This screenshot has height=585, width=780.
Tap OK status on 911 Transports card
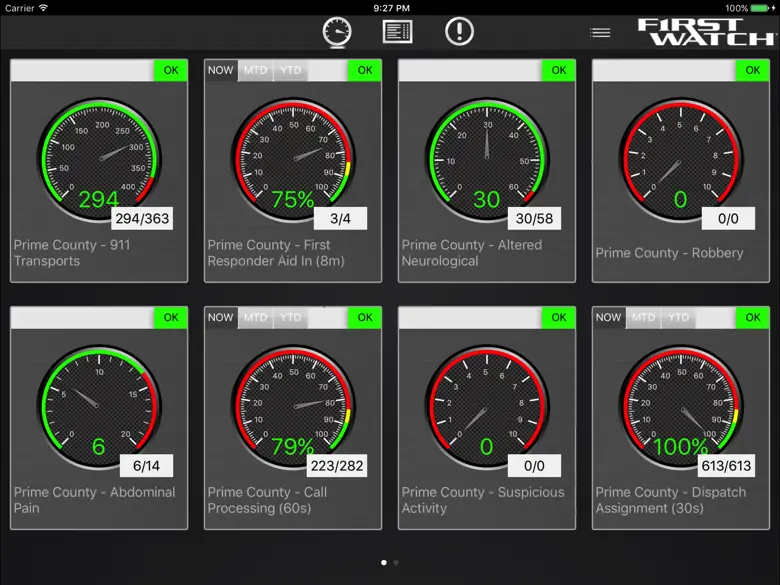pos(171,70)
